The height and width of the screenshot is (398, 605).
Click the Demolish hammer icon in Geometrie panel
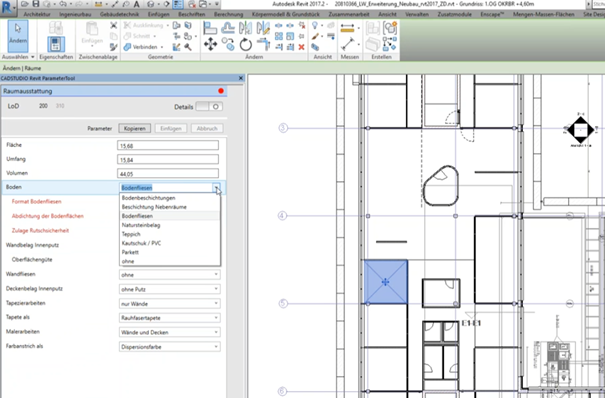(x=188, y=47)
